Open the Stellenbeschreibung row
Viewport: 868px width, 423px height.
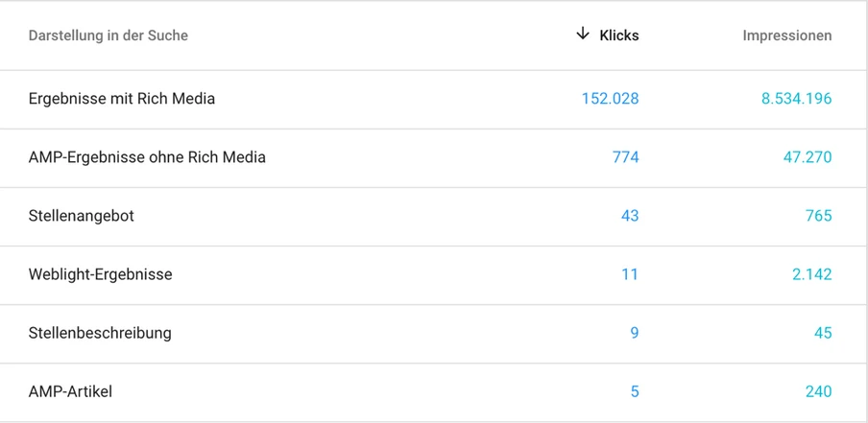[100, 333]
